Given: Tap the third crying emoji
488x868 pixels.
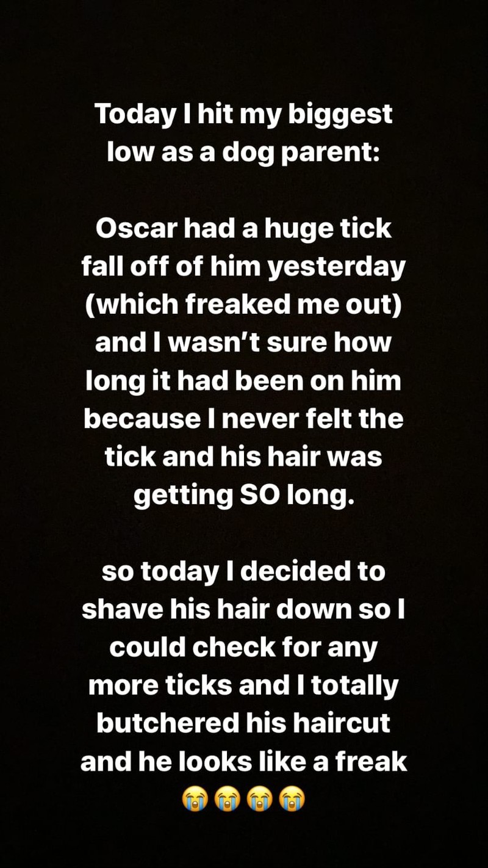Looking at the screenshot, I should (260, 799).
